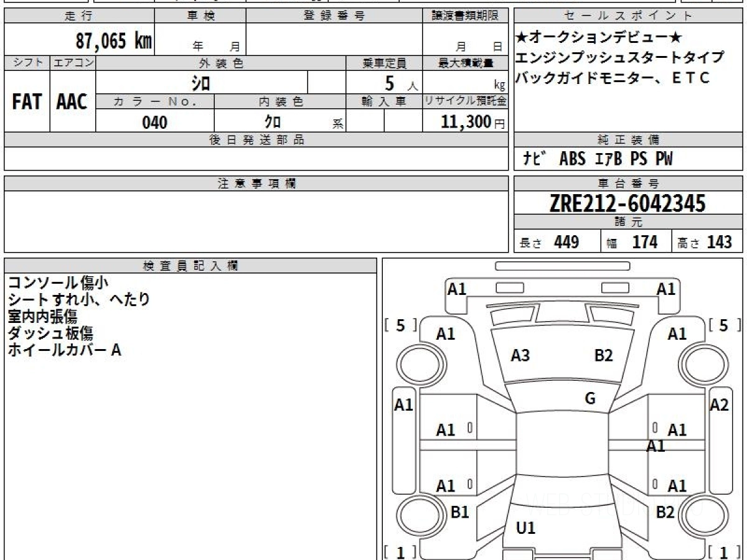This screenshot has height=560, width=747.
Task: Select the A3 damage mark on the hood
Action: pos(520,355)
